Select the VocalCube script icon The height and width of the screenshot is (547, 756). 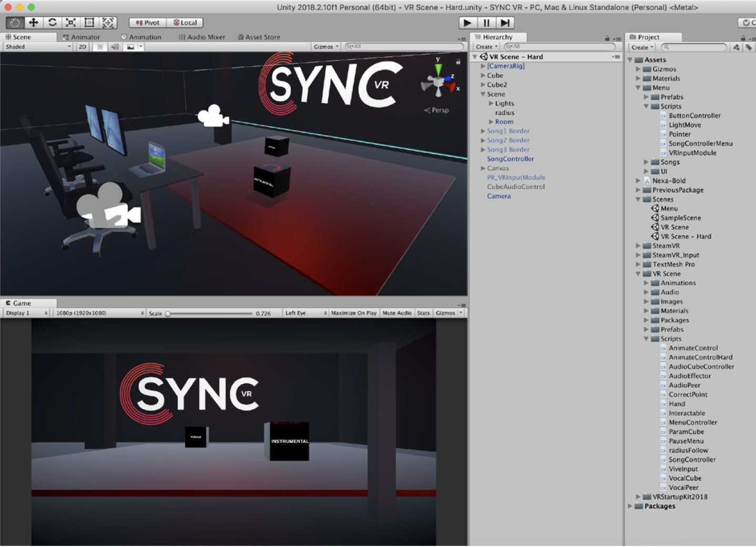pos(663,479)
